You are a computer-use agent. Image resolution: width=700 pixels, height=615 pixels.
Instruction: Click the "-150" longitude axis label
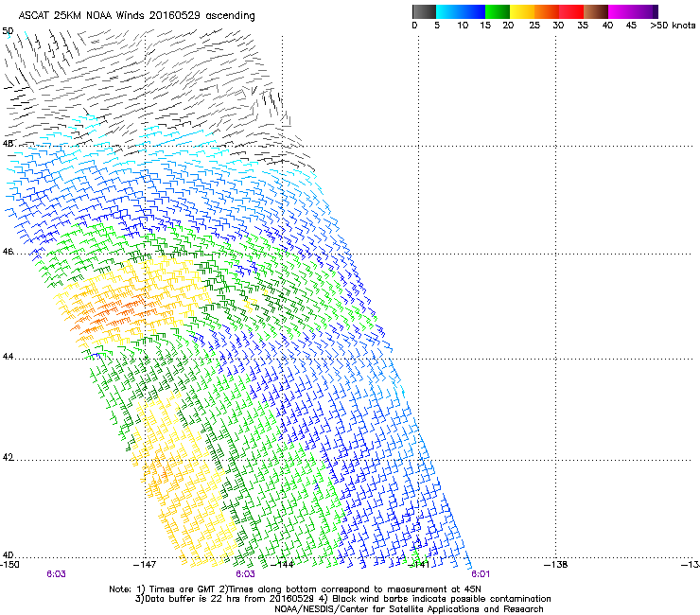pyautogui.click(x=9, y=565)
